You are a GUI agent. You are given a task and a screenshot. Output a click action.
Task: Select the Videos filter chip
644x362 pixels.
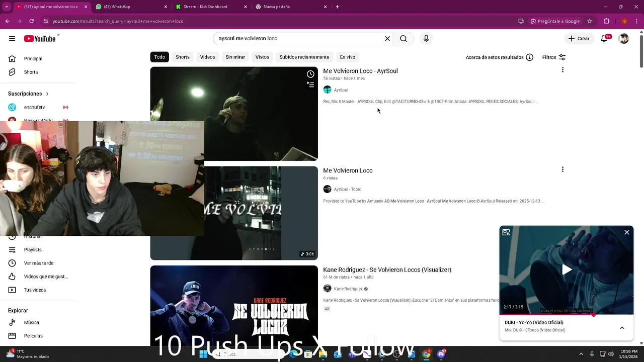click(207, 57)
